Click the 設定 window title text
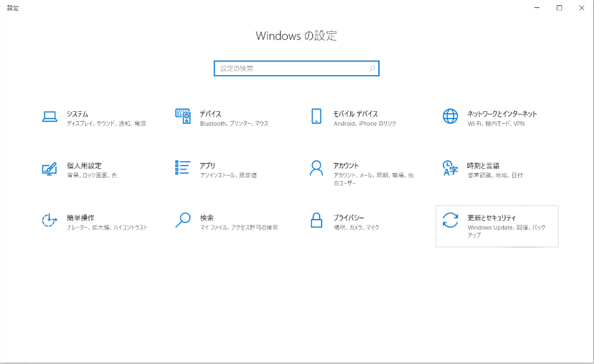The image size is (594, 364). [x=13, y=8]
